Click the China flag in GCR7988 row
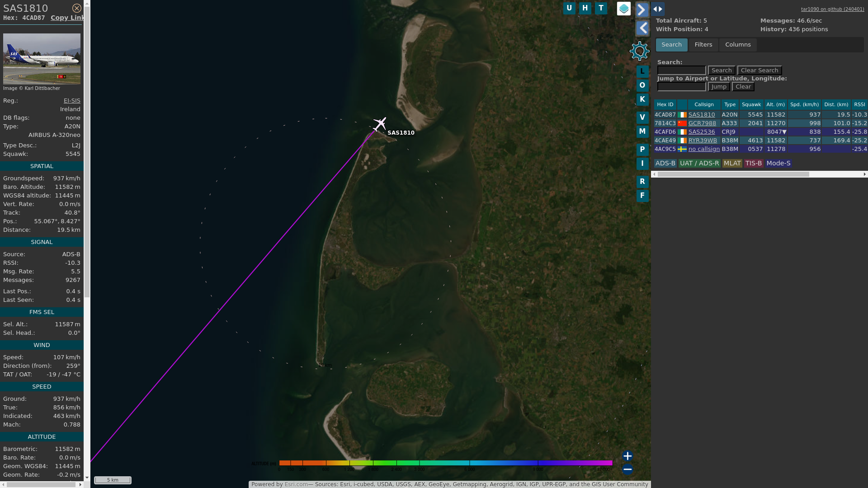This screenshot has width=868, height=488. pyautogui.click(x=682, y=123)
